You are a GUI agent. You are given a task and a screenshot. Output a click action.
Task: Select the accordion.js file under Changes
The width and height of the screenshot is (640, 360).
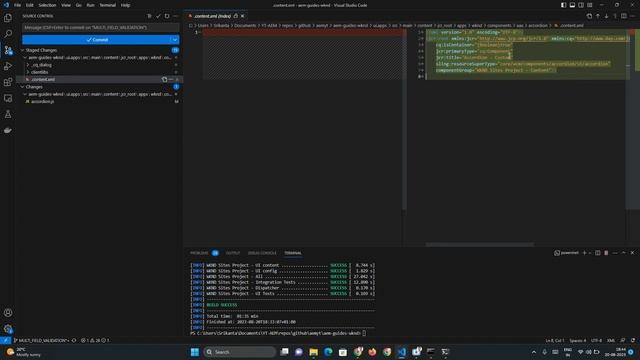[x=42, y=102]
